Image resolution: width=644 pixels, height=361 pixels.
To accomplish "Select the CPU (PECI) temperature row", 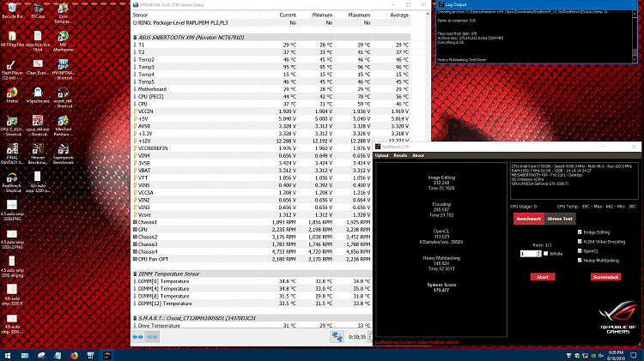I will (271, 97).
